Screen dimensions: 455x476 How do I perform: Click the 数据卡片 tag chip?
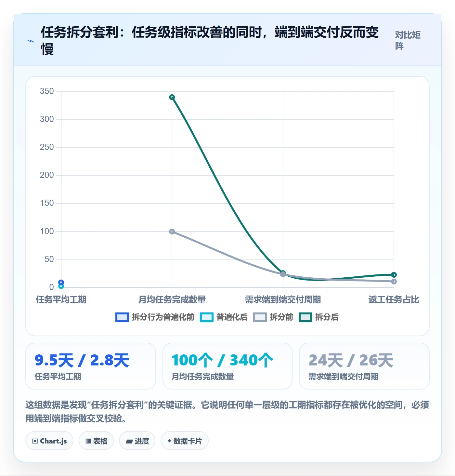[185, 441]
